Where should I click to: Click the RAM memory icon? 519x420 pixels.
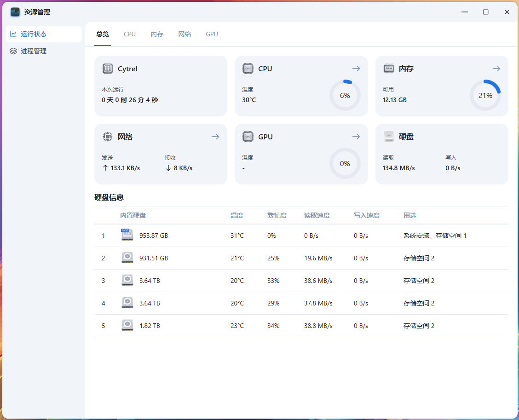coord(388,69)
